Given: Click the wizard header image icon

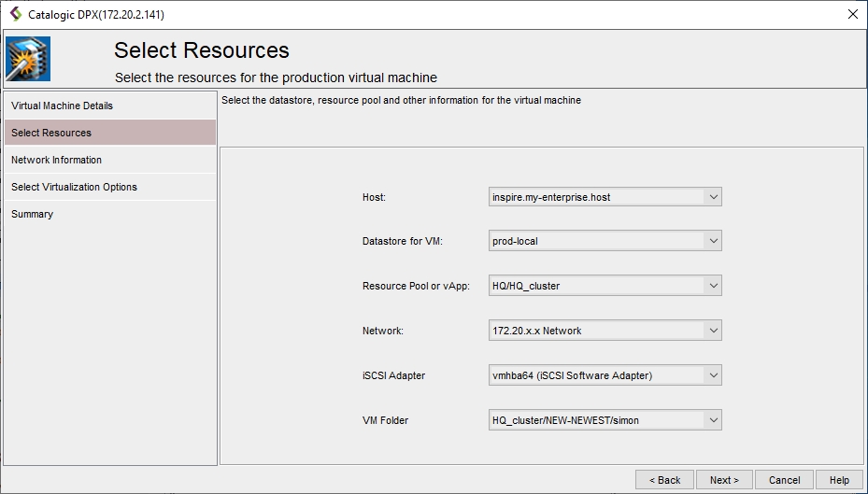Looking at the screenshot, I should tap(28, 59).
